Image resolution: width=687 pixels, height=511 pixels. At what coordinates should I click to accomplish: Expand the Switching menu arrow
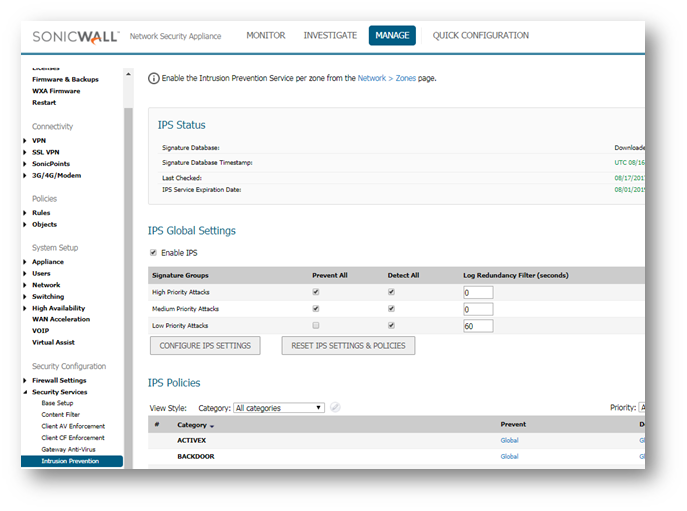click(x=25, y=297)
